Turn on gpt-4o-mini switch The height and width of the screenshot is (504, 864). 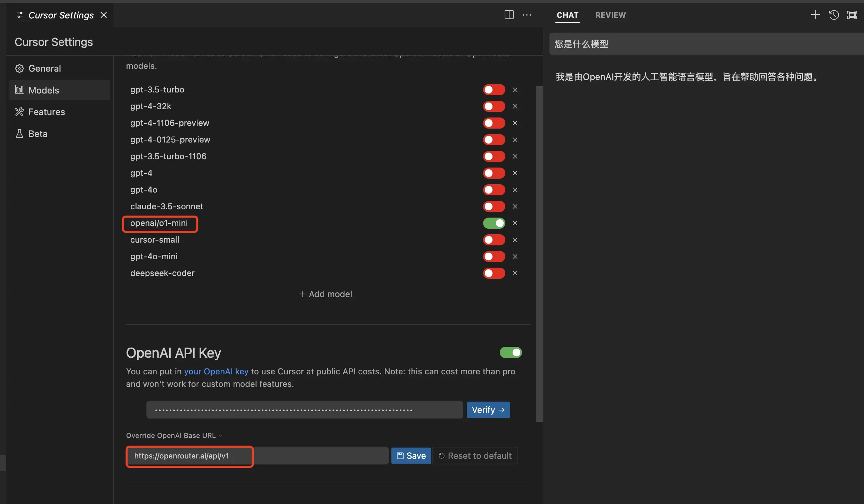click(x=494, y=257)
